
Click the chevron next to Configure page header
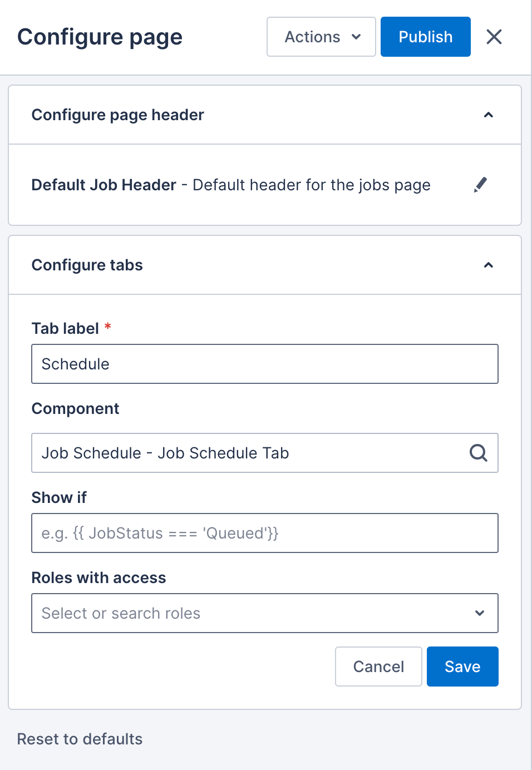[489, 115]
